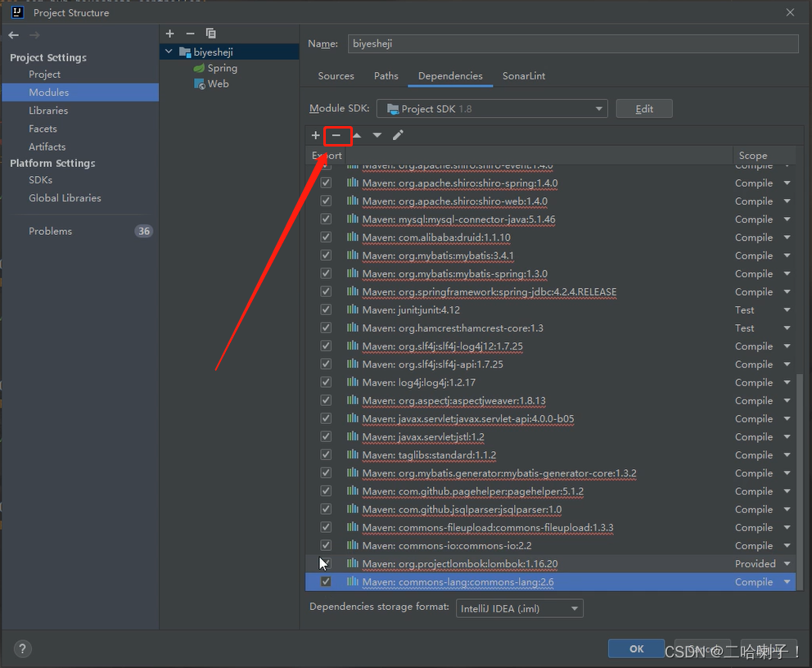Toggle export checkbox for shiro-spring
The width and height of the screenshot is (812, 668).
pos(326,183)
